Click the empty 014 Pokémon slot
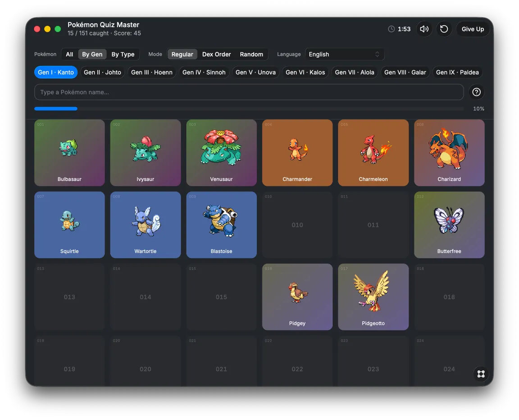This screenshot has height=420, width=519. 146,297
